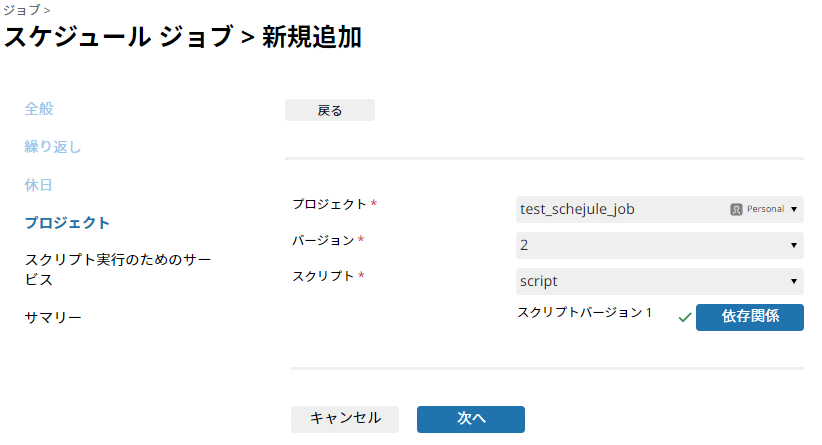
Task: Click the 依存関係 button
Action: click(750, 317)
